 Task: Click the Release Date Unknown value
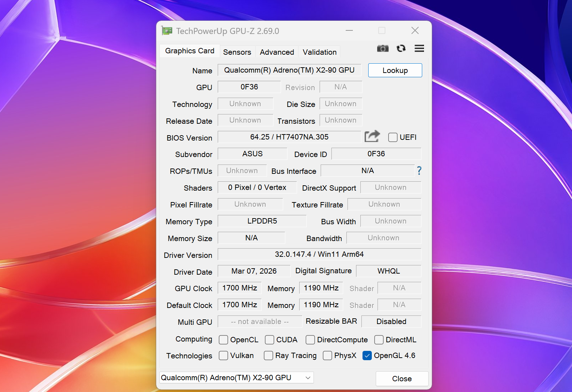(x=245, y=120)
